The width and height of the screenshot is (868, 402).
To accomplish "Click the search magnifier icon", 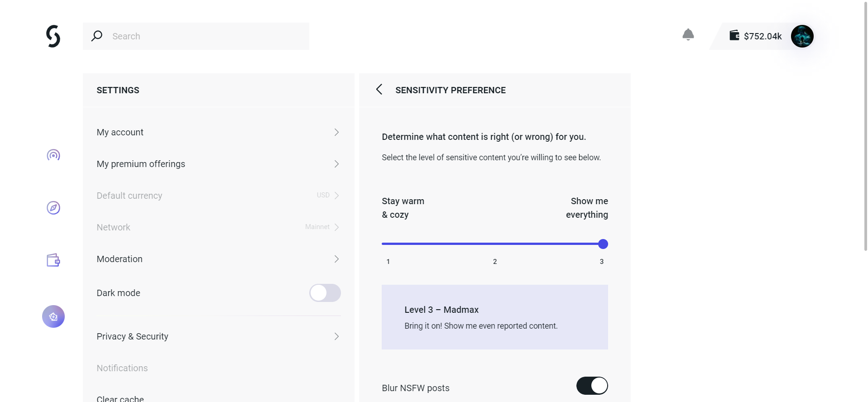I will tap(97, 36).
